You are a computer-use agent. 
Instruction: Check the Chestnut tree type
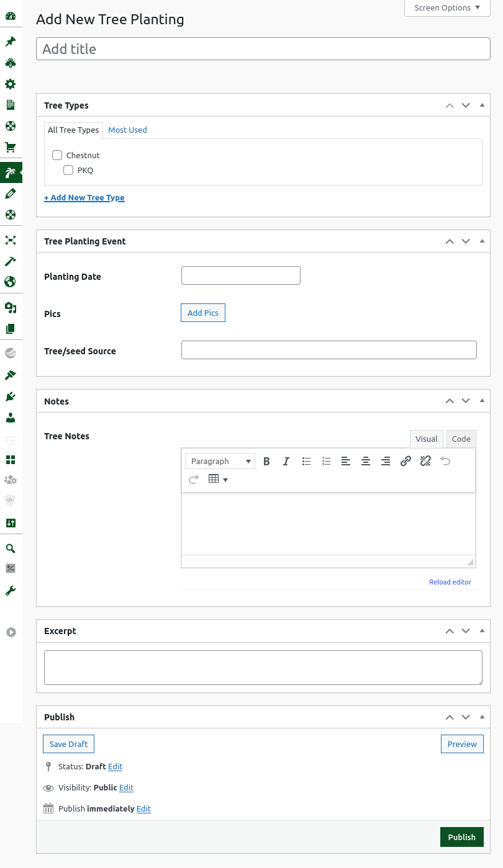(57, 155)
